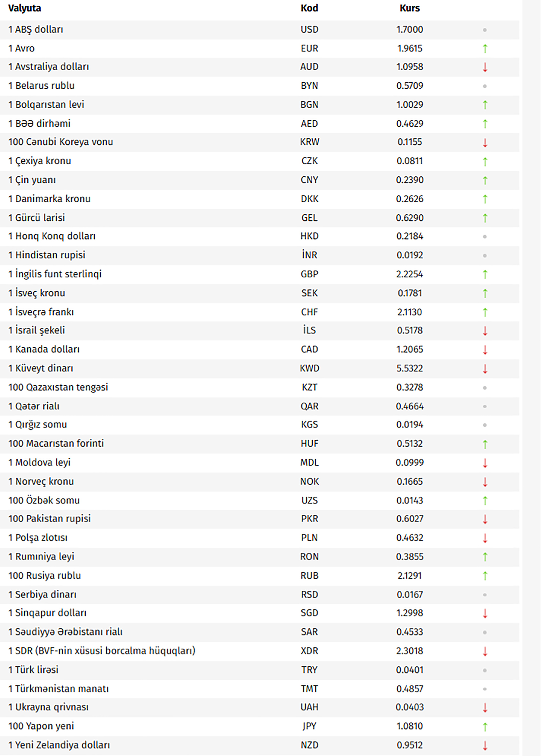This screenshot has width=549, height=756.
Task: Select the 1 ABŞ dolları row label
Action: [36, 30]
